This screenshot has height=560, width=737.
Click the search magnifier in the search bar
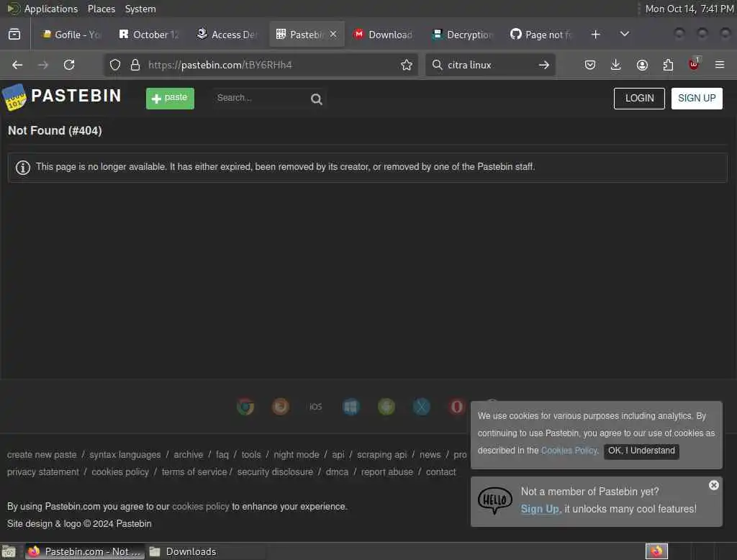pyautogui.click(x=437, y=65)
